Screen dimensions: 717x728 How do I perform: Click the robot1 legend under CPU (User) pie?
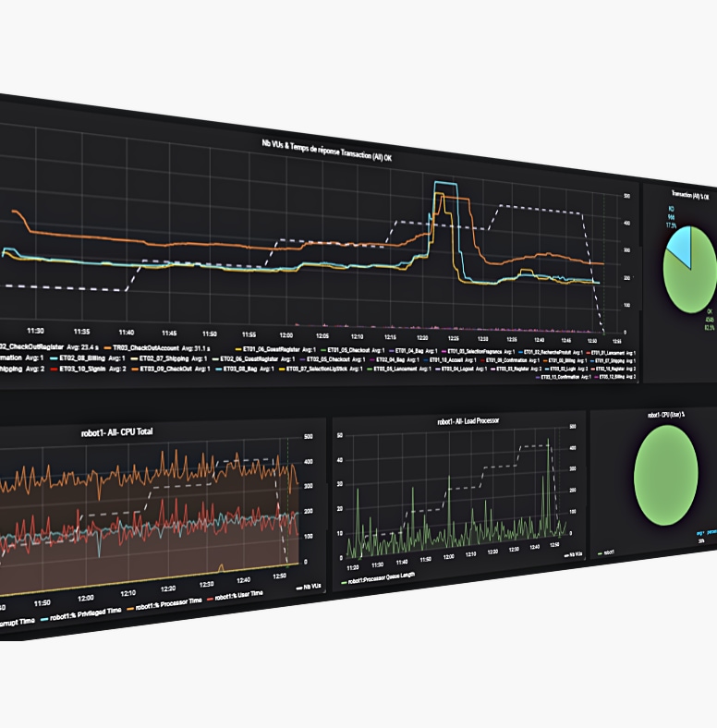606,552
